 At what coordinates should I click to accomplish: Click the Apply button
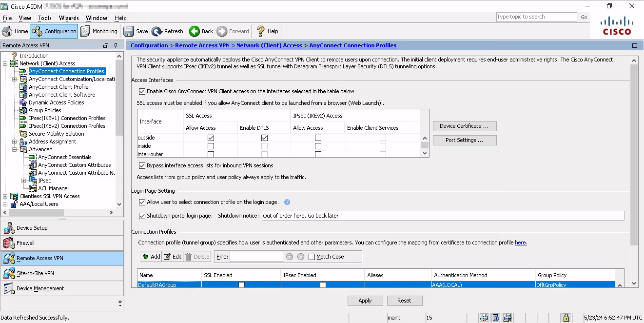click(x=365, y=301)
